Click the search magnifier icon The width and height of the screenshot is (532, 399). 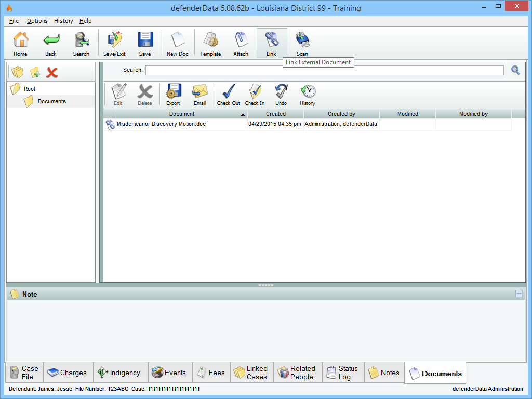[x=515, y=70]
